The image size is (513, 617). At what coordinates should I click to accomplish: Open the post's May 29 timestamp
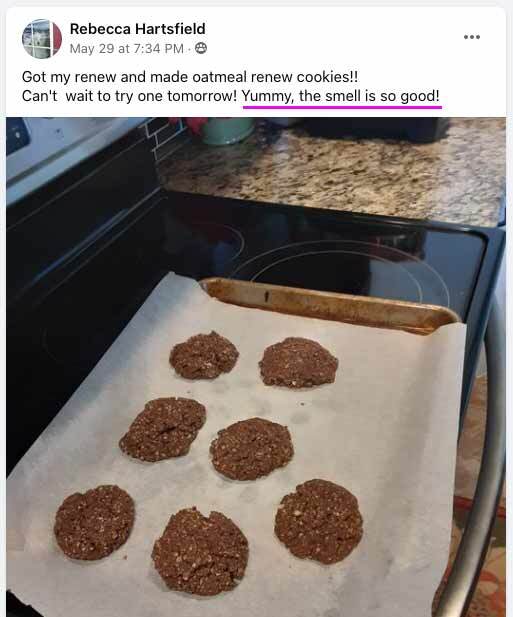pos(127,49)
